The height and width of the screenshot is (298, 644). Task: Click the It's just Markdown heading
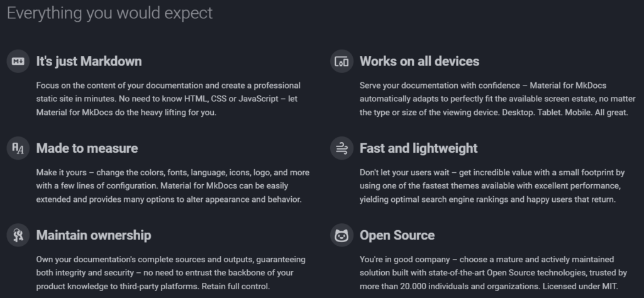[89, 61]
